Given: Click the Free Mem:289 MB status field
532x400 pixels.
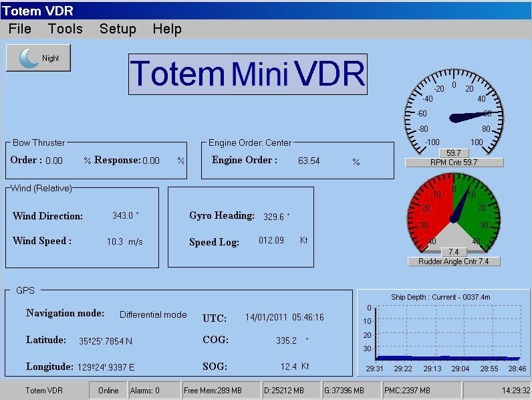Looking at the screenshot, I should point(221,391).
